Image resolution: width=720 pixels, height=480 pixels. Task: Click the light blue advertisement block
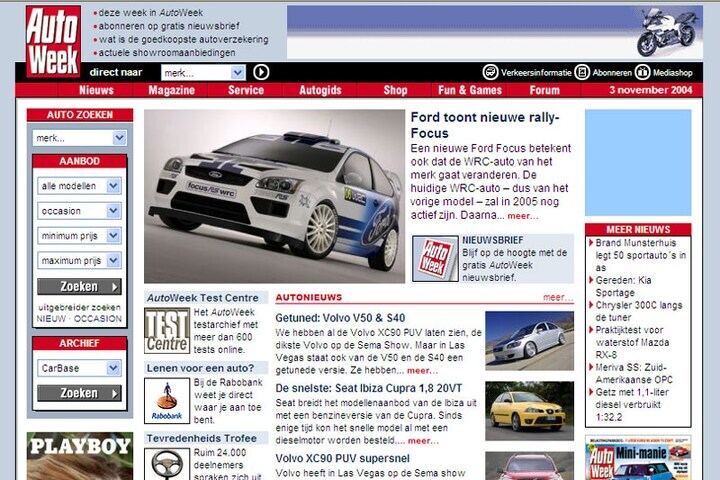coord(638,163)
